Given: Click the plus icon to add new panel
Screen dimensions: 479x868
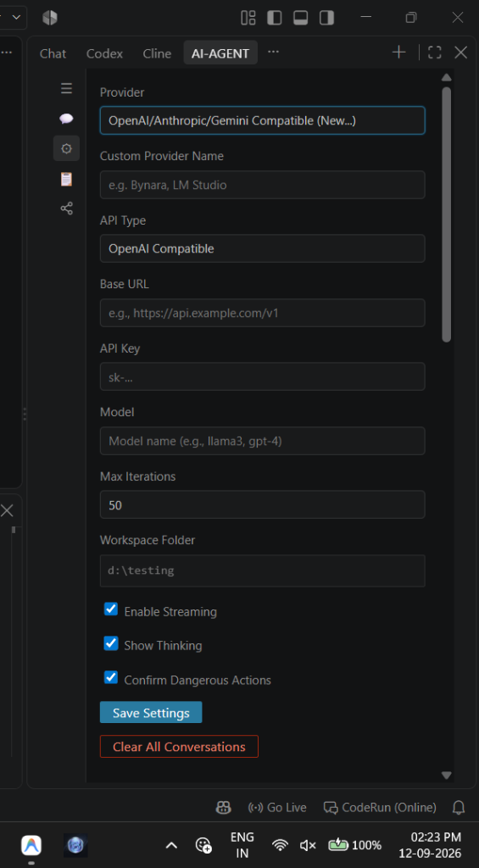Looking at the screenshot, I should (x=398, y=53).
